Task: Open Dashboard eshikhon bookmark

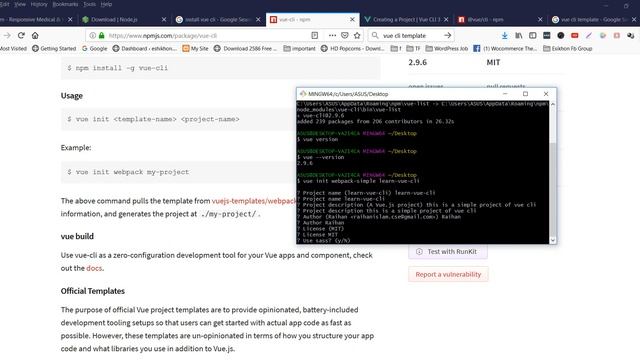Action: click(x=144, y=49)
